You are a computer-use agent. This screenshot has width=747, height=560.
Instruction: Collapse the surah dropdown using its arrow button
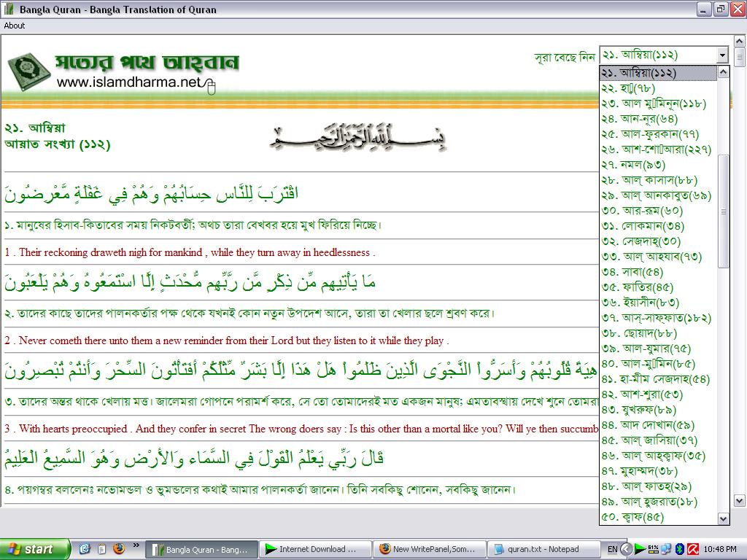coord(723,55)
